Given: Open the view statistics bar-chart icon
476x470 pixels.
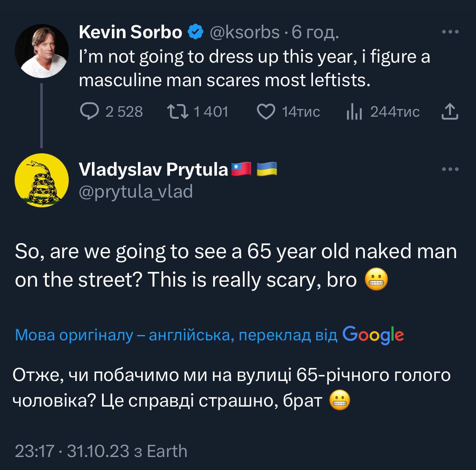Looking at the screenshot, I should coord(354,112).
